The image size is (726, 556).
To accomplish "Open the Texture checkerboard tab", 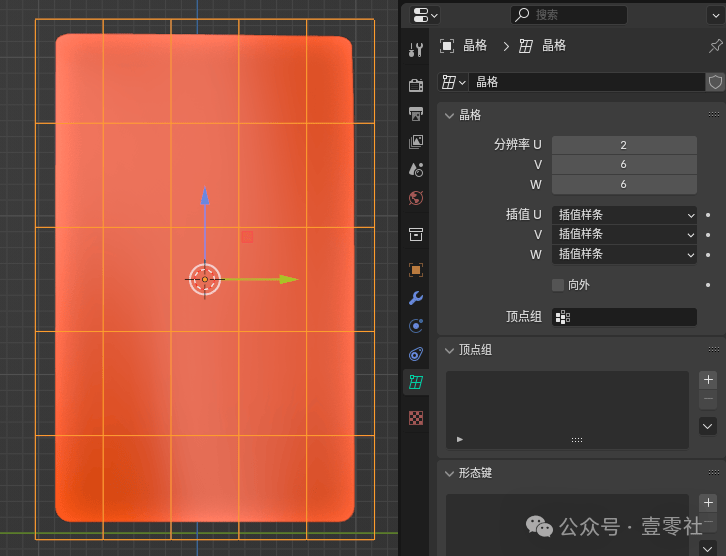I will tap(416, 418).
